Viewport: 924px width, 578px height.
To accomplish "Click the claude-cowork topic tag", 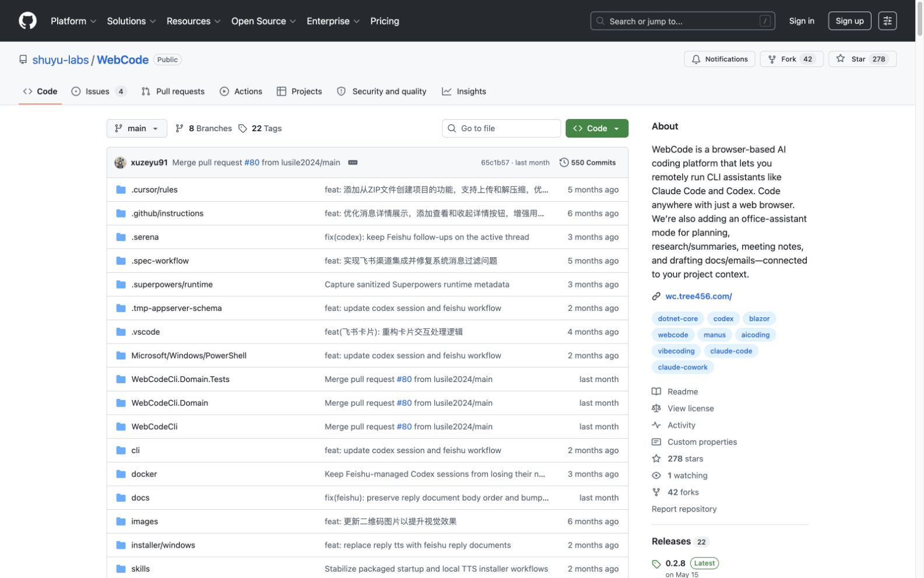I will [683, 368].
